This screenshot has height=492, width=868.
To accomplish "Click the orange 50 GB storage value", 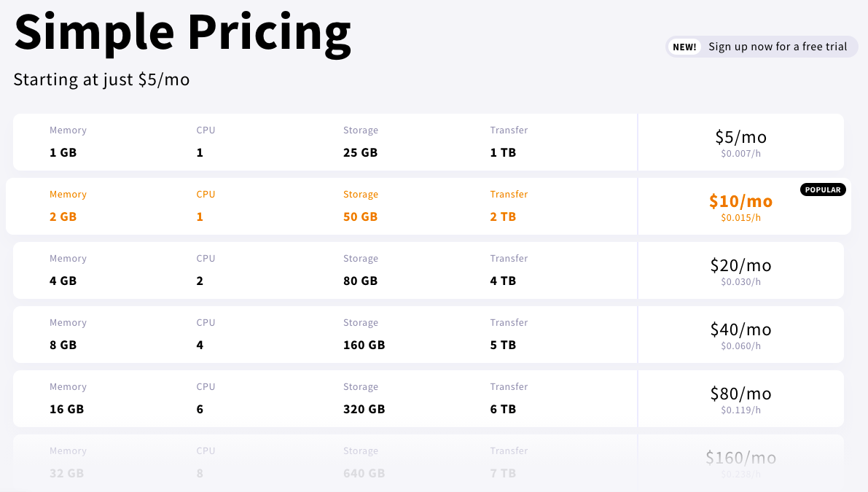I will (360, 217).
